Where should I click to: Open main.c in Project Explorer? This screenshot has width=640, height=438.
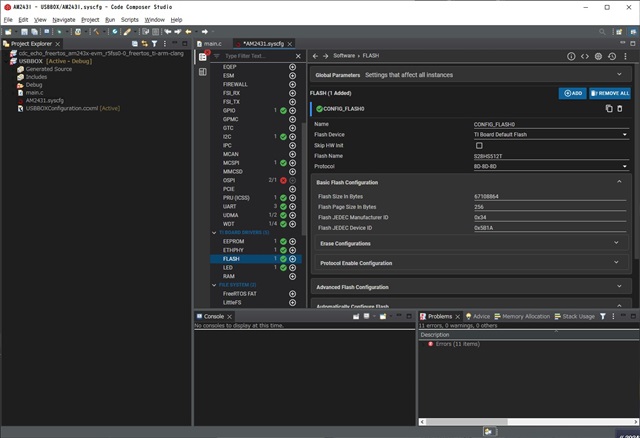click(x=34, y=93)
